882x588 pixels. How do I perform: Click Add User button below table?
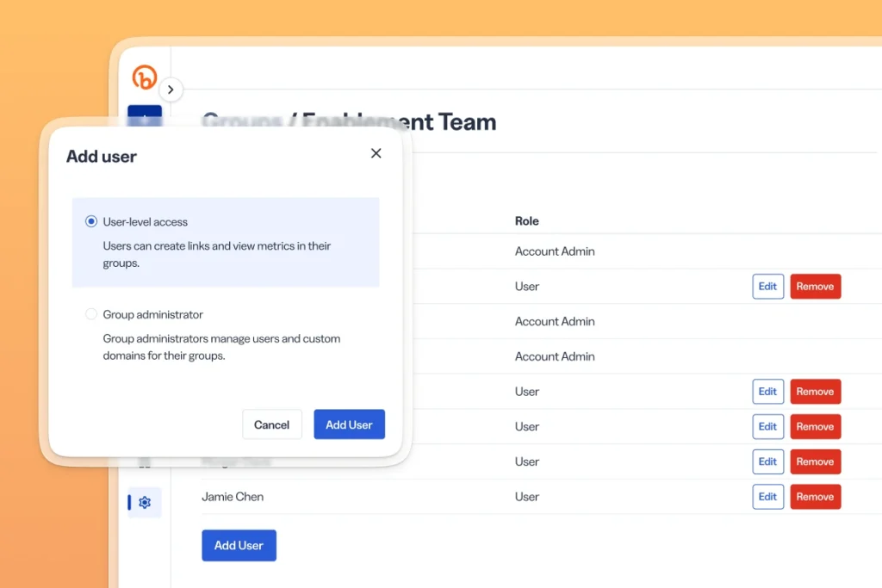click(x=239, y=545)
